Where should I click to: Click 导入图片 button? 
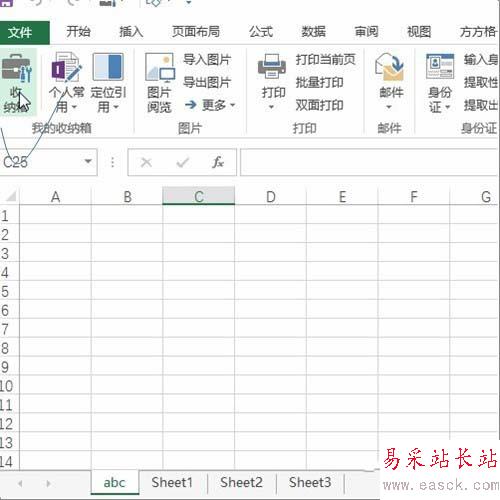[207, 60]
